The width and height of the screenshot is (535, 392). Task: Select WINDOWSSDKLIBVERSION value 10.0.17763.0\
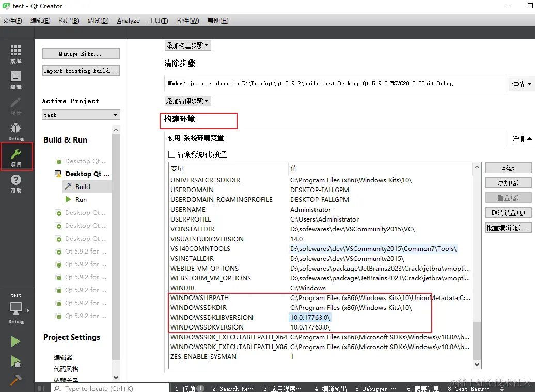coord(310,318)
